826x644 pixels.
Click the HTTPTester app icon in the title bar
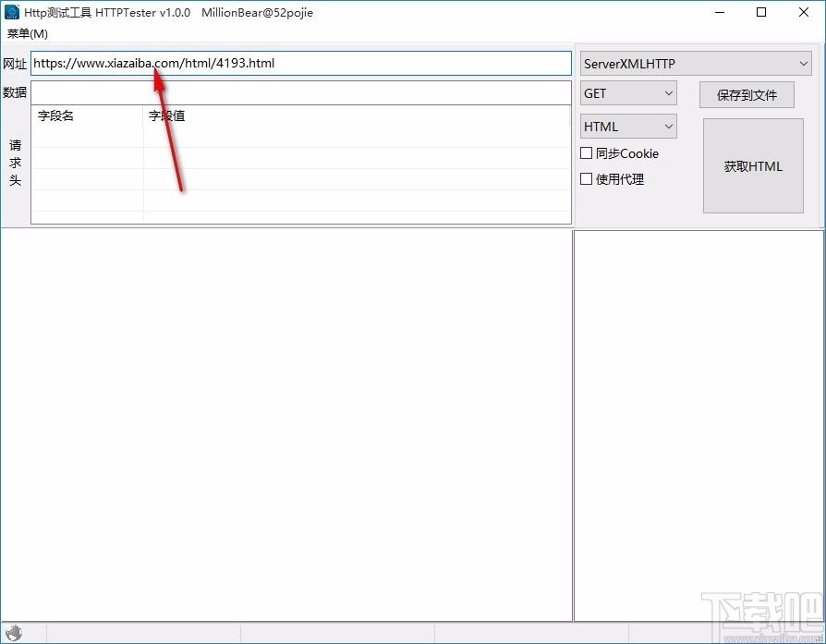(x=11, y=12)
